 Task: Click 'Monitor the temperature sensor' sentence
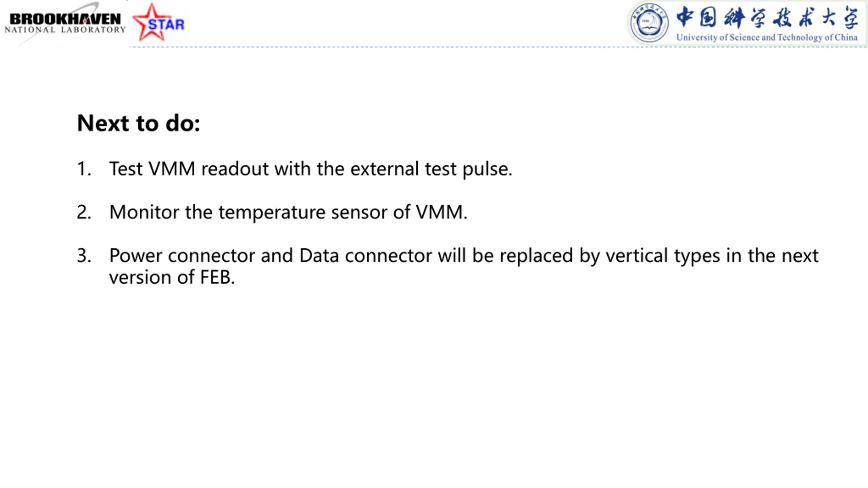tap(288, 212)
